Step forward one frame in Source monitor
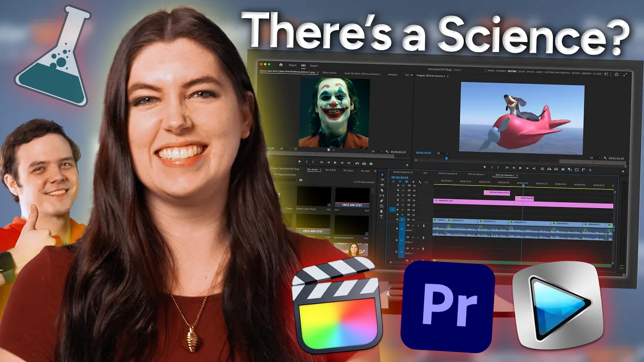 coord(342,163)
